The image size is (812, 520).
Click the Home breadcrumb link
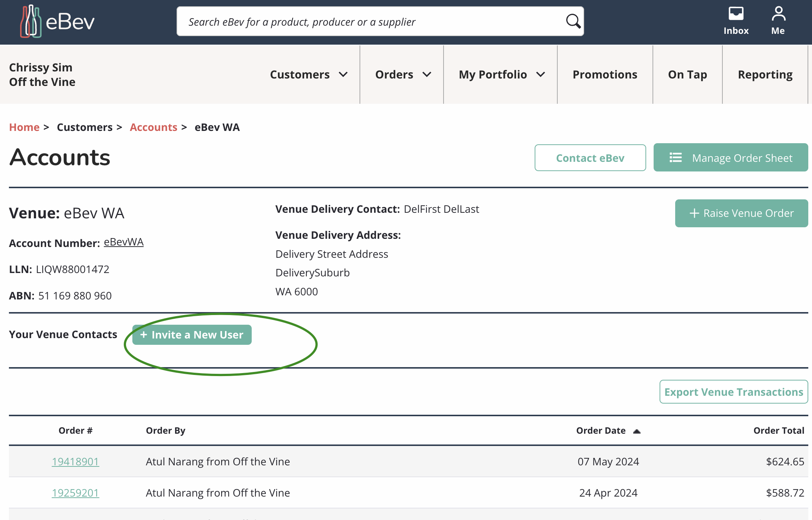coord(24,127)
